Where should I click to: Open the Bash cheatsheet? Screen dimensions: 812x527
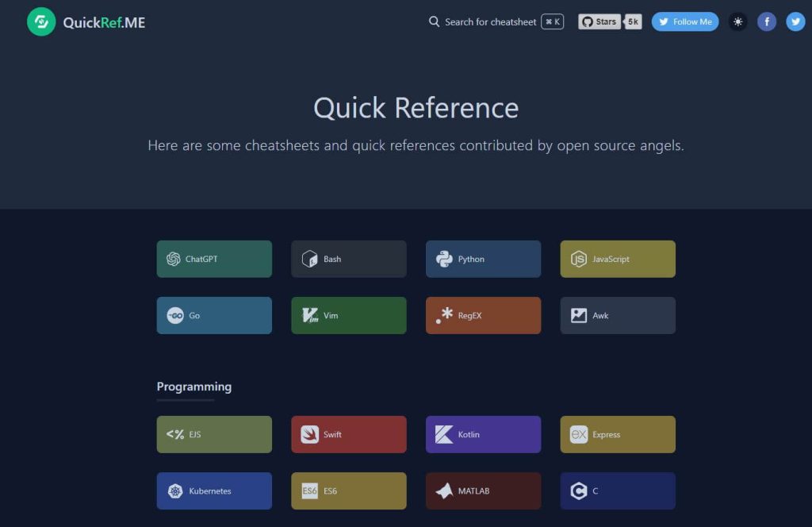(348, 259)
